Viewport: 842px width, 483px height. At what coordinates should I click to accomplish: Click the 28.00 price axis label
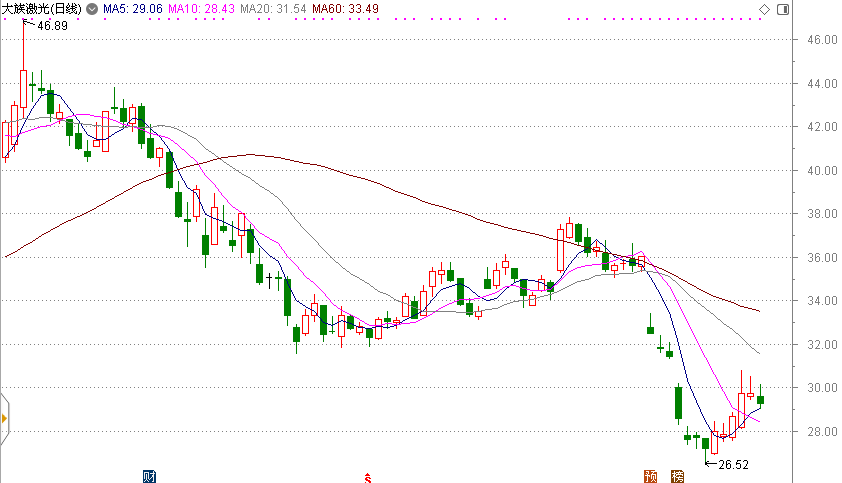click(x=822, y=432)
